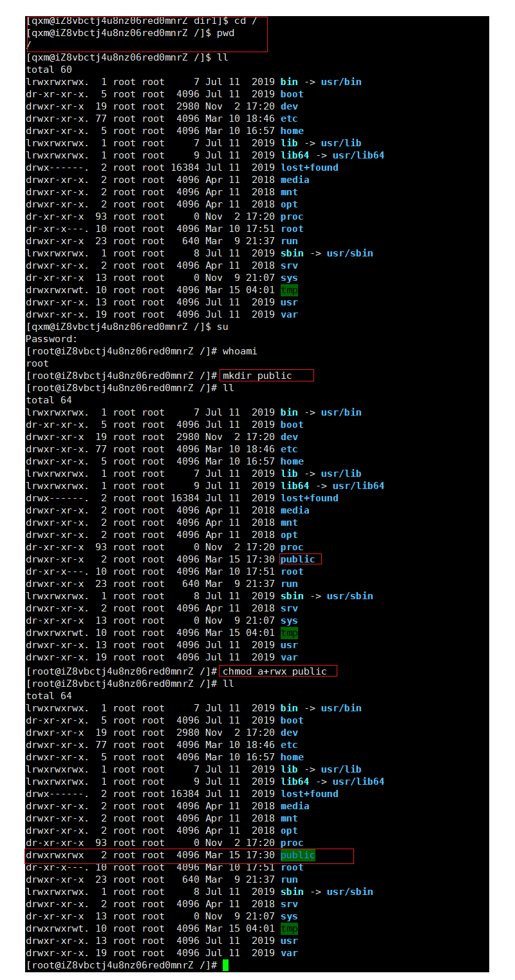Click 'usr/bin' target in the listing under total 60

341,82
